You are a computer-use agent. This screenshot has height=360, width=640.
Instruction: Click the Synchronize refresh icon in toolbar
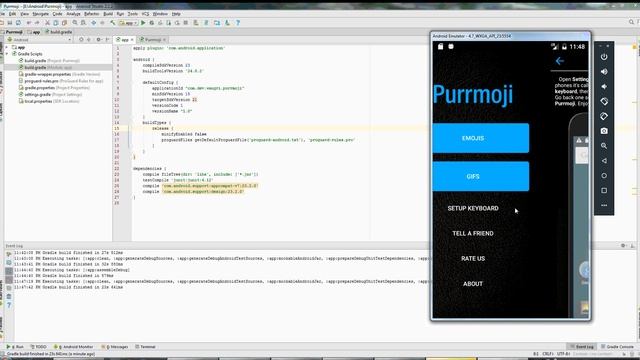coord(18,23)
